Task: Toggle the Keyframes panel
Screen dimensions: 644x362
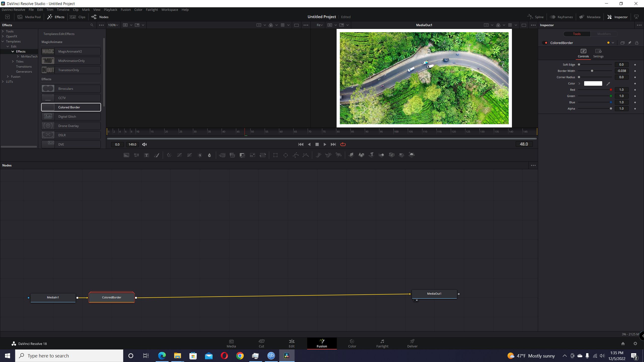Action: coord(561,17)
